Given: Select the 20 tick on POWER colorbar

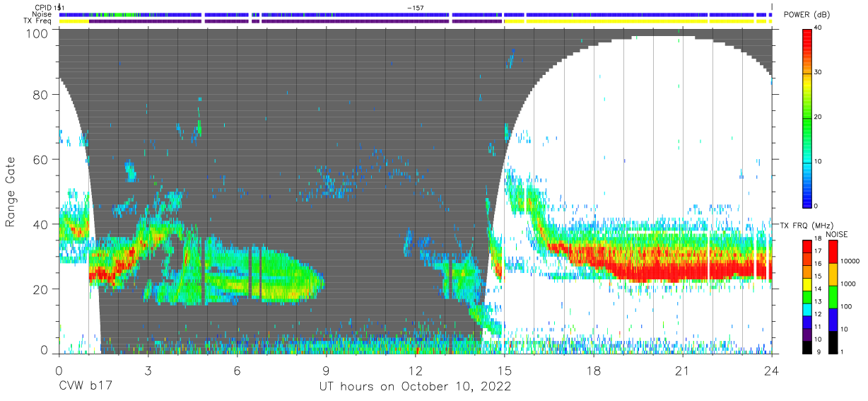Looking at the screenshot, I should coord(817,117).
